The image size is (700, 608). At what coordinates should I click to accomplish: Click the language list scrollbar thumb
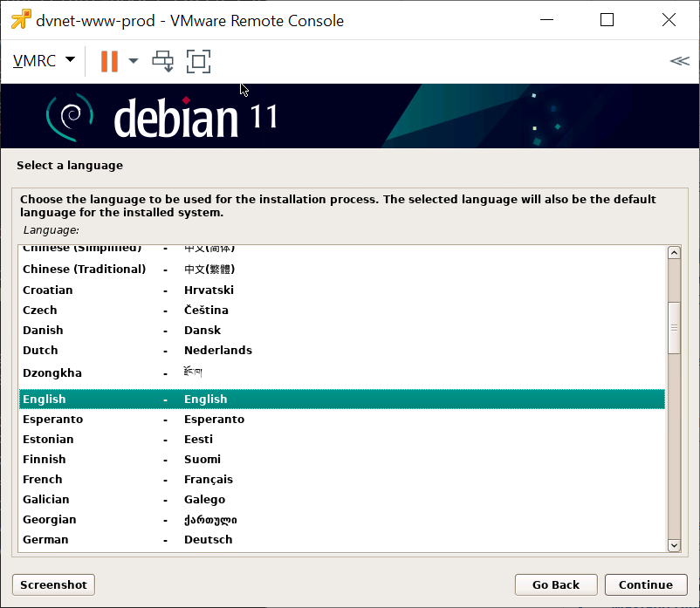pos(673,327)
